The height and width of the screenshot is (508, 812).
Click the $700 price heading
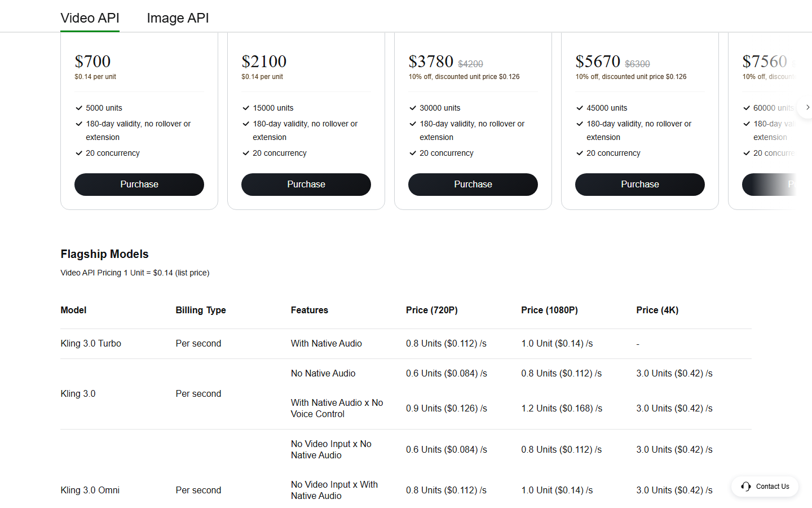tap(92, 61)
